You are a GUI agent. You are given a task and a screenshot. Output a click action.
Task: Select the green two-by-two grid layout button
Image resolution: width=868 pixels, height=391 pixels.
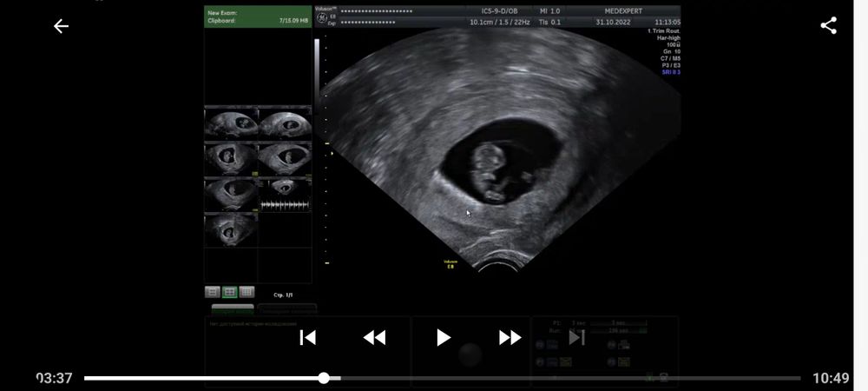point(229,292)
